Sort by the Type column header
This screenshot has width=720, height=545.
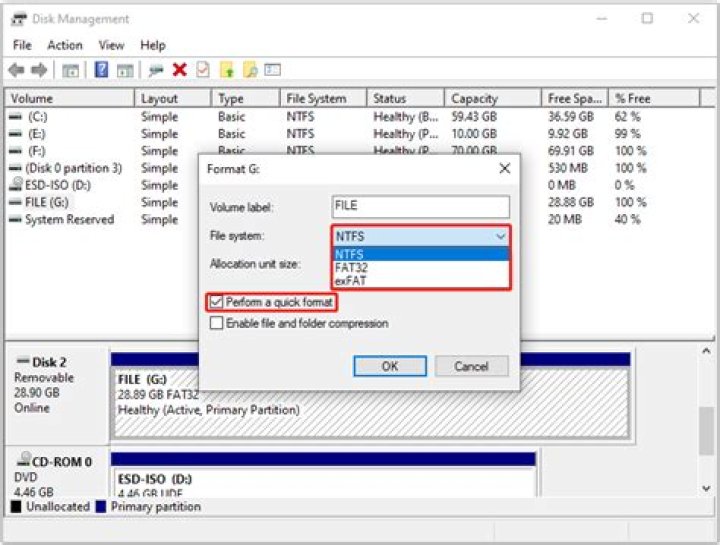pyautogui.click(x=246, y=98)
